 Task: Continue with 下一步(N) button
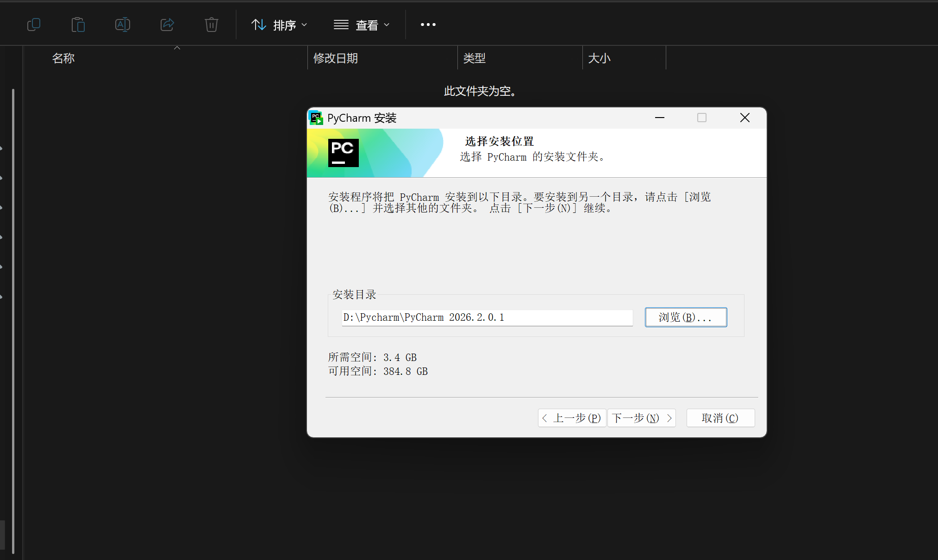pyautogui.click(x=642, y=418)
